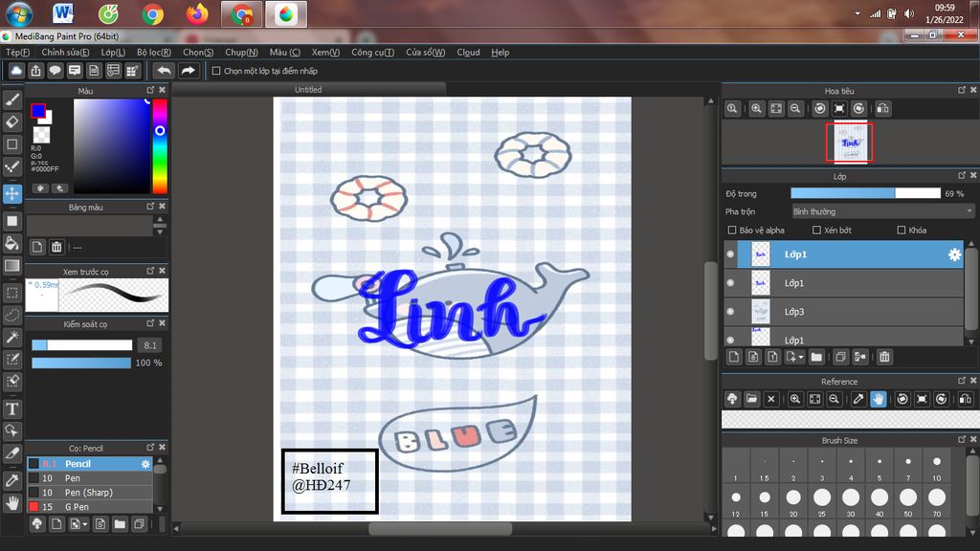Redo the last undone action
This screenshot has width=980, height=551.
pyautogui.click(x=189, y=71)
